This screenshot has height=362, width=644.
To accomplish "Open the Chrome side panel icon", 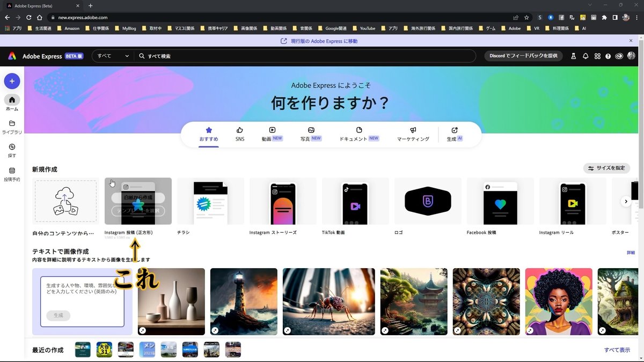I will 615,17.
